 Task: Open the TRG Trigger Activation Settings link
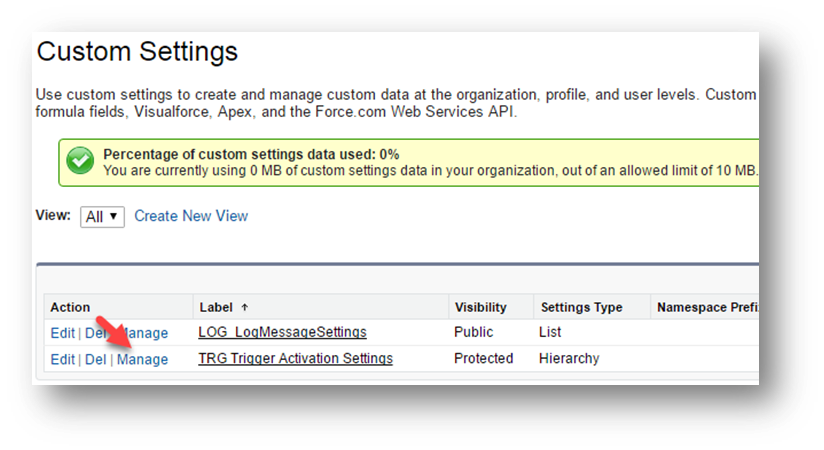tap(295, 358)
